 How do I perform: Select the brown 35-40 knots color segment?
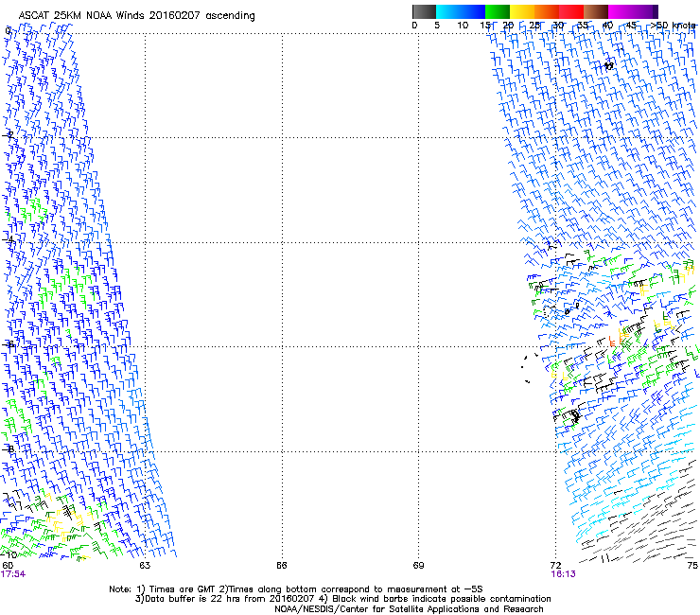(x=596, y=11)
